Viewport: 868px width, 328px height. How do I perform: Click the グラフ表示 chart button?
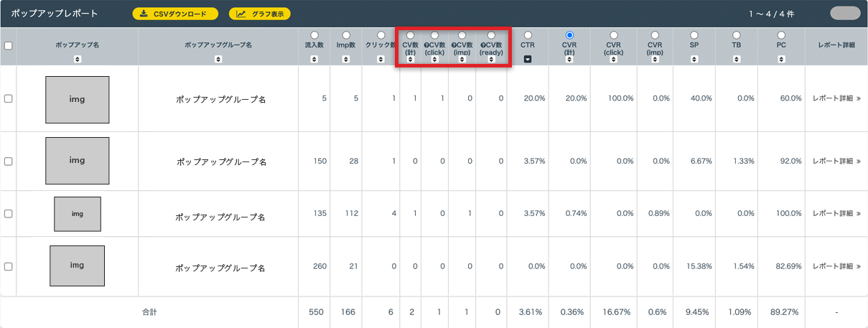click(x=259, y=14)
